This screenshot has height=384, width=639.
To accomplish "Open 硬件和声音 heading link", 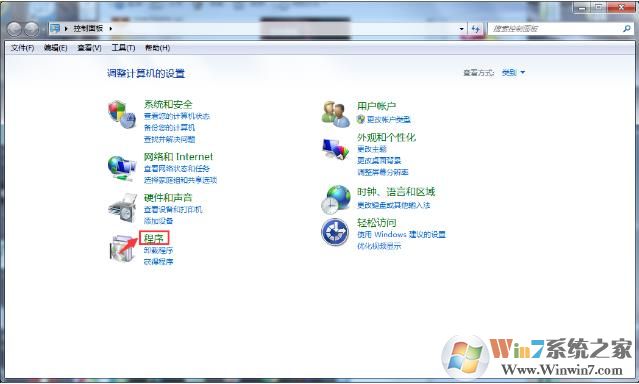I will coord(168,198).
